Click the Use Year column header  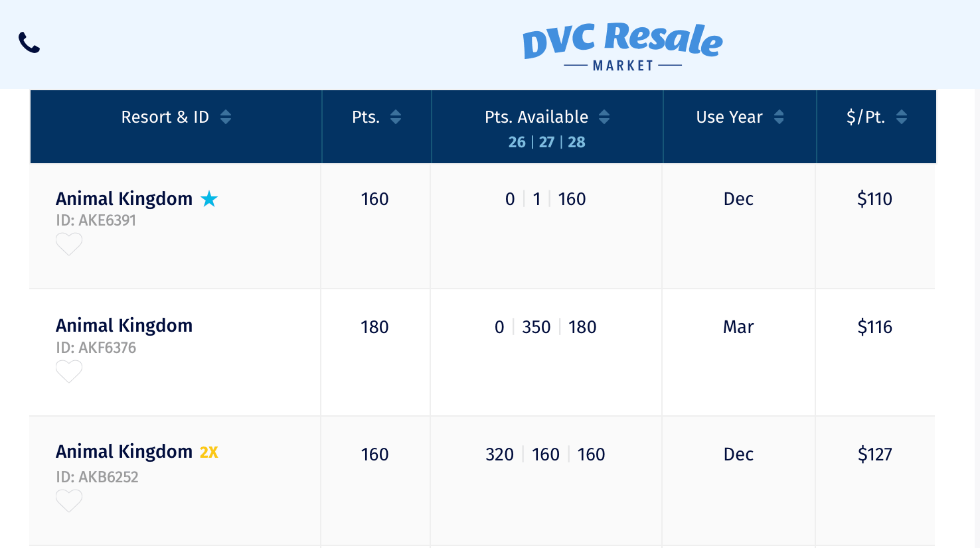729,117
